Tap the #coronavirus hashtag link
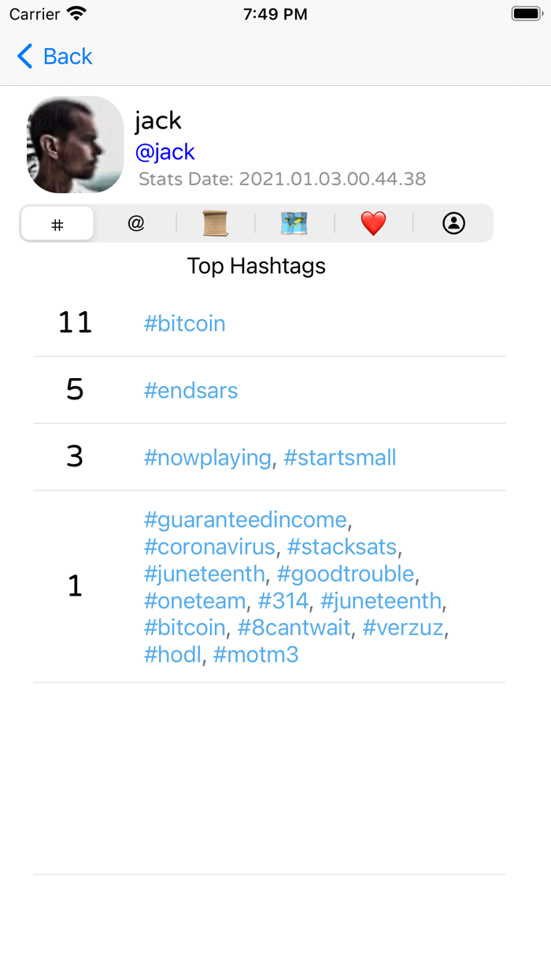The height and width of the screenshot is (980, 551). pyautogui.click(x=209, y=547)
